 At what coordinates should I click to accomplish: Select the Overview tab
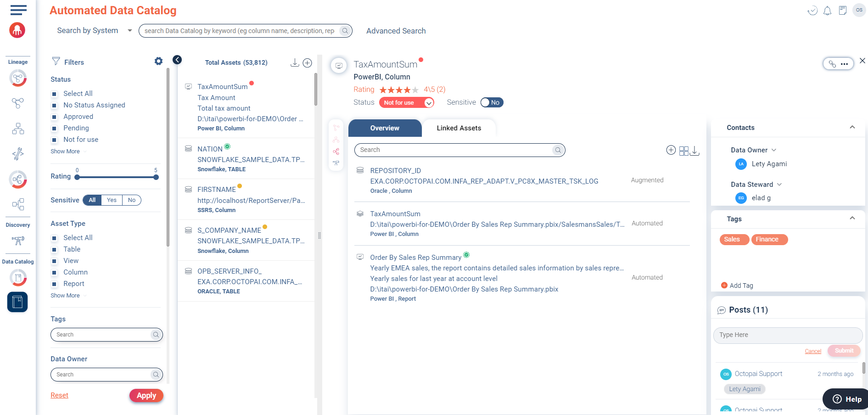tap(385, 128)
